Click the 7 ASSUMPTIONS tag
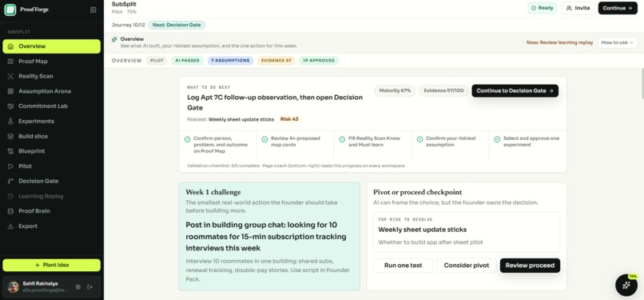Image resolution: width=644 pixels, height=300 pixels. 230,61
